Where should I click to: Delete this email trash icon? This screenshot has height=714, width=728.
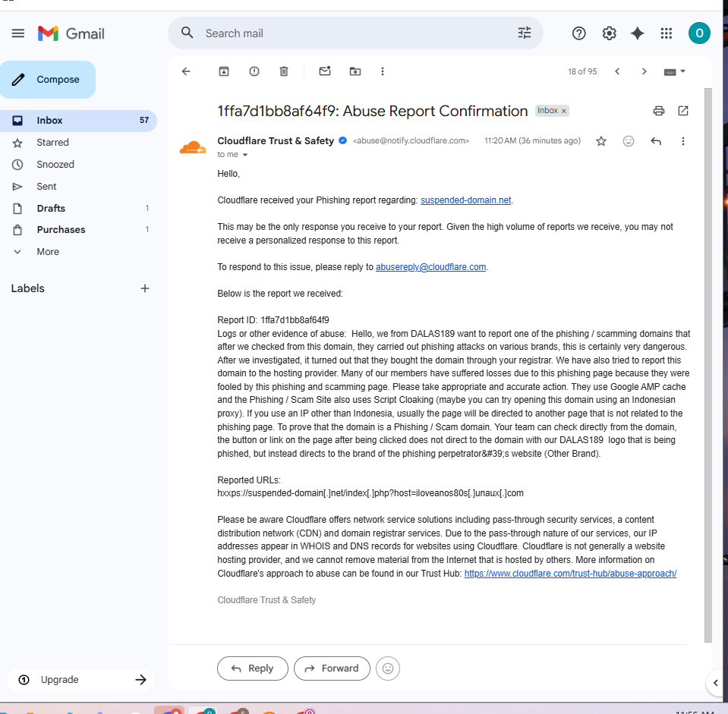point(284,71)
